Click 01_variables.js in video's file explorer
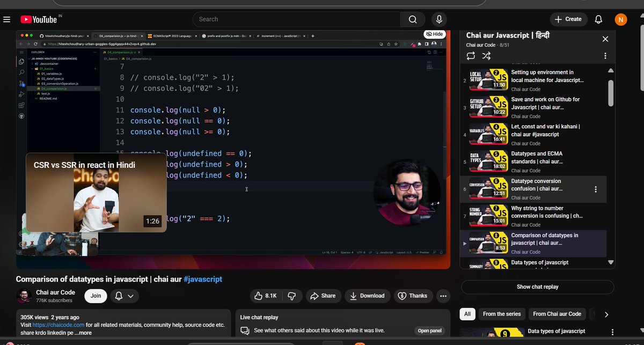The width and height of the screenshot is (644, 345). point(52,74)
